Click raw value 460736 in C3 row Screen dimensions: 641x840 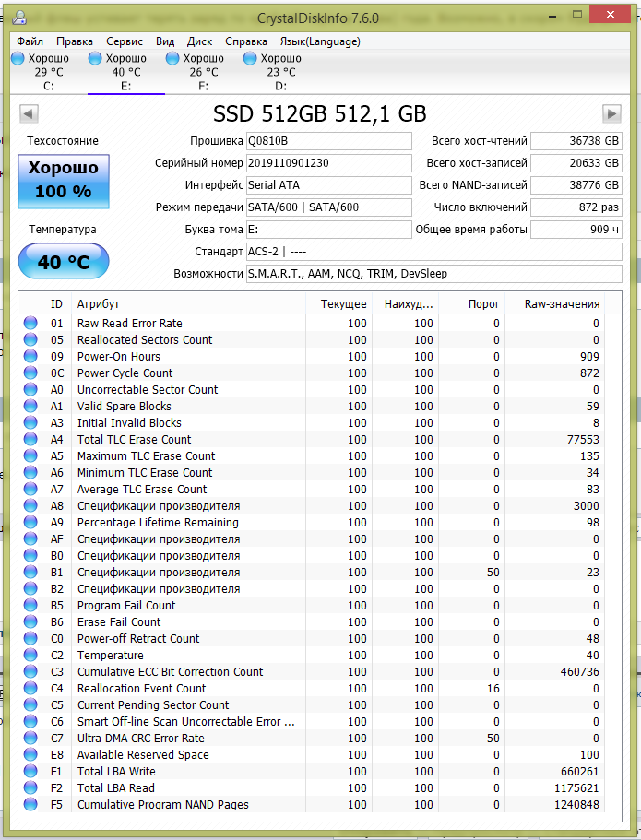click(580, 672)
